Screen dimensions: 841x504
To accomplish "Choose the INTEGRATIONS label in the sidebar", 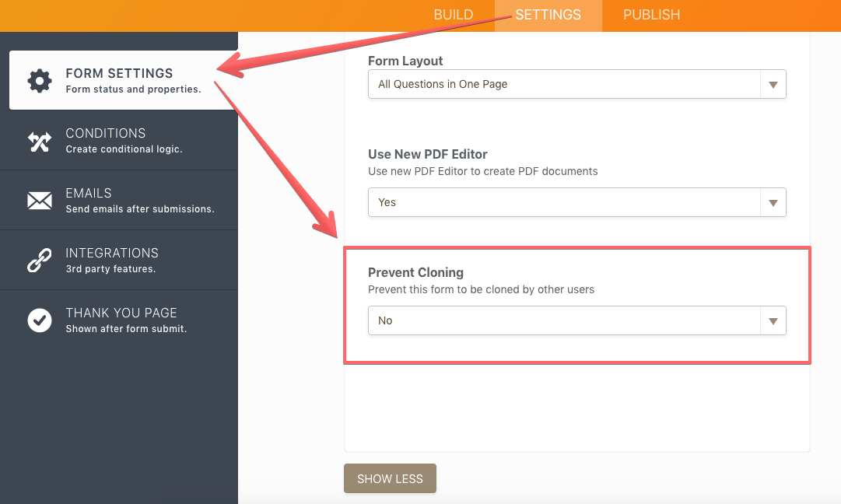I will point(112,253).
